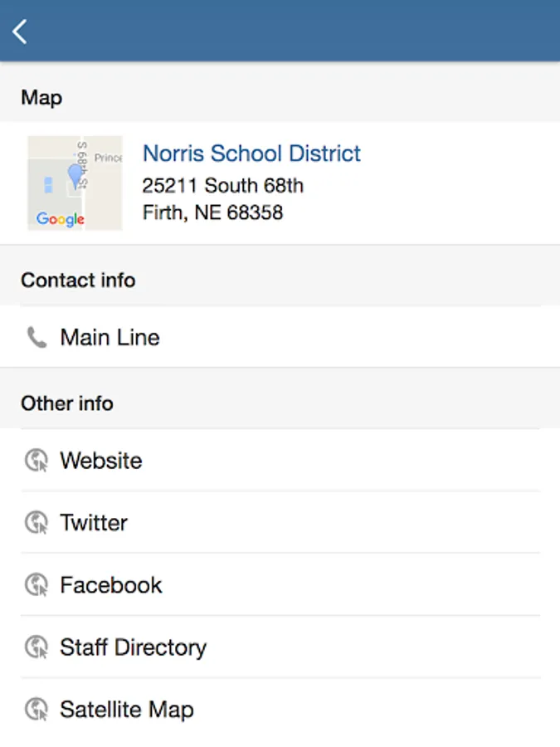Open the Website entry
Screen dimensions: 560x747
coord(280,461)
